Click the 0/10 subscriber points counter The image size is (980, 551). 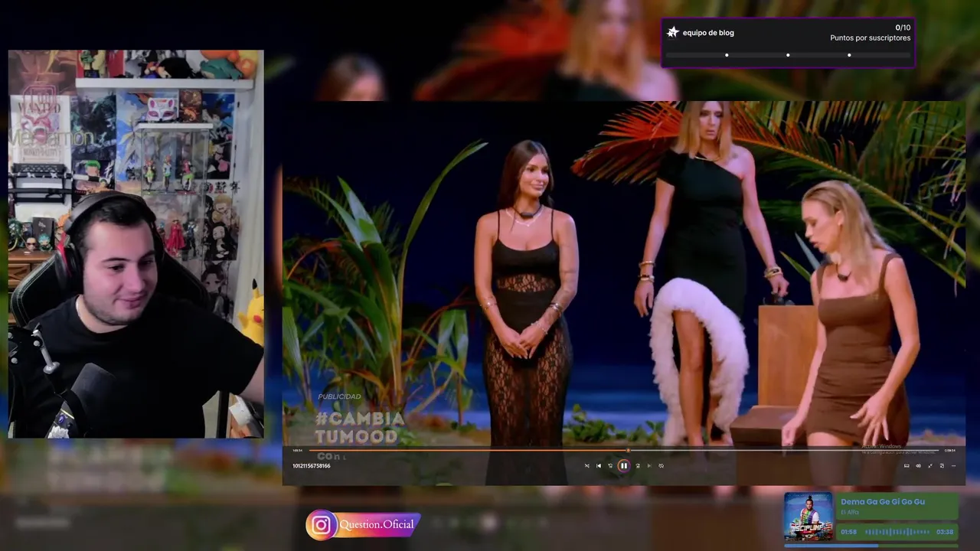point(903,28)
